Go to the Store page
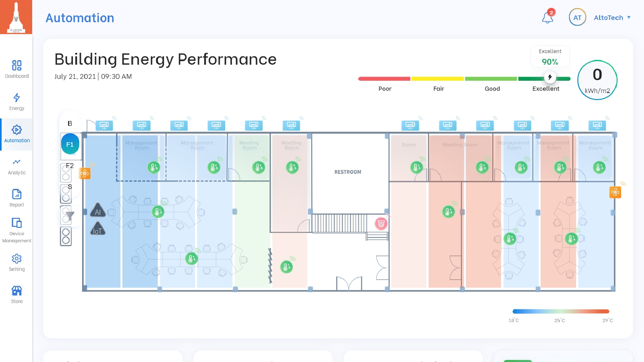The height and width of the screenshot is (362, 644). [x=16, y=293]
